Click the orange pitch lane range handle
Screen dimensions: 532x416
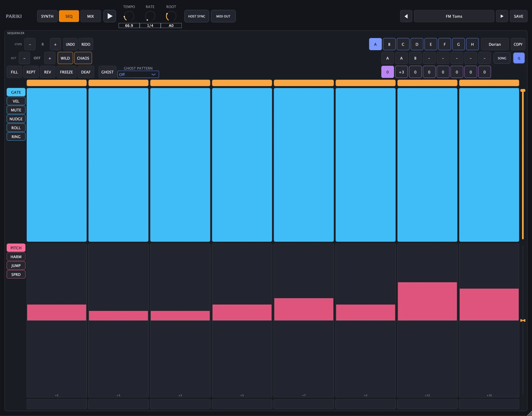tap(523, 321)
